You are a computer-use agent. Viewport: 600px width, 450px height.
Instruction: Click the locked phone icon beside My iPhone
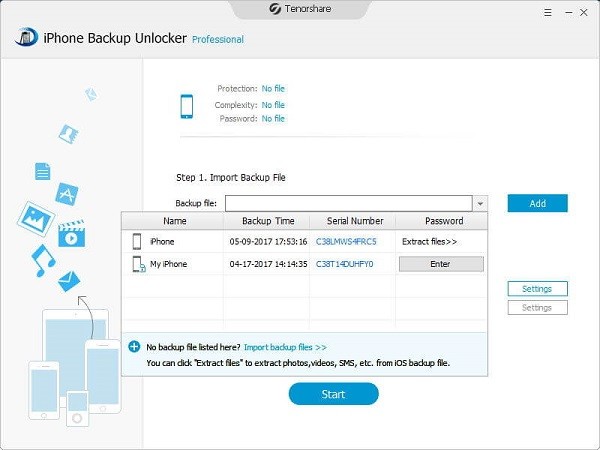139,264
